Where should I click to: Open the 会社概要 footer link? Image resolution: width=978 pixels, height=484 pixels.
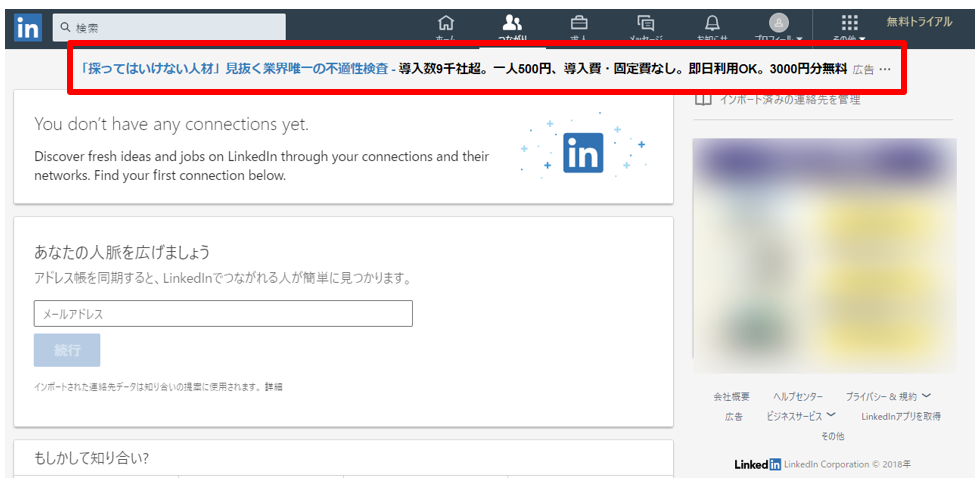pos(732,397)
